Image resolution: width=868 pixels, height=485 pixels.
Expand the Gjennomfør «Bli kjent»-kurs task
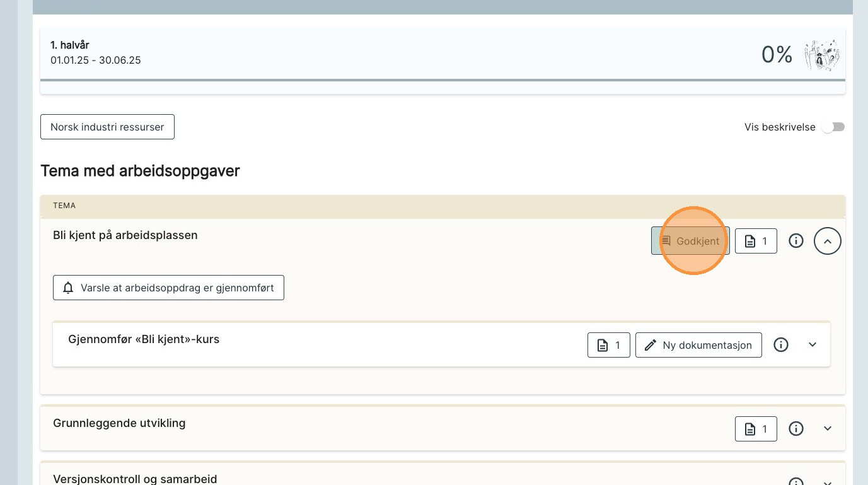(813, 345)
